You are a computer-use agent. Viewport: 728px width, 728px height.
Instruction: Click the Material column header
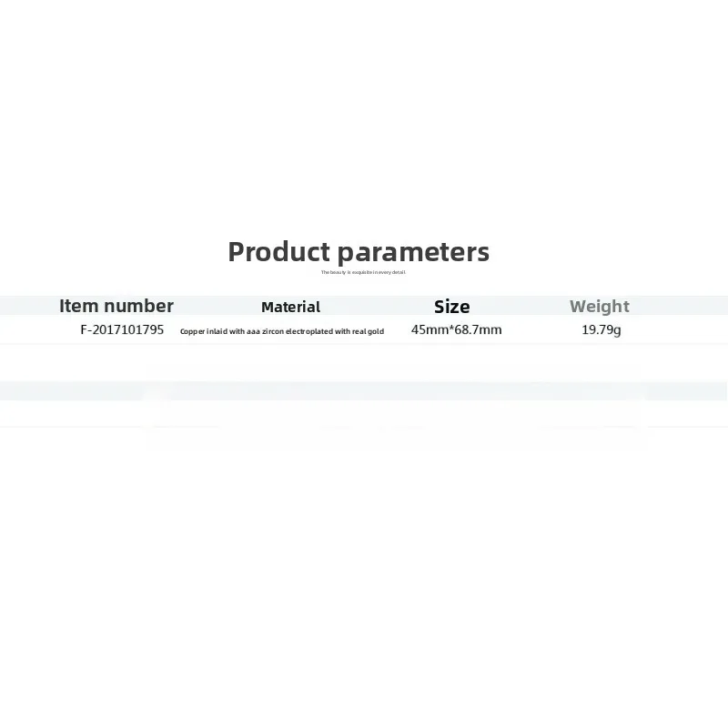(x=290, y=307)
